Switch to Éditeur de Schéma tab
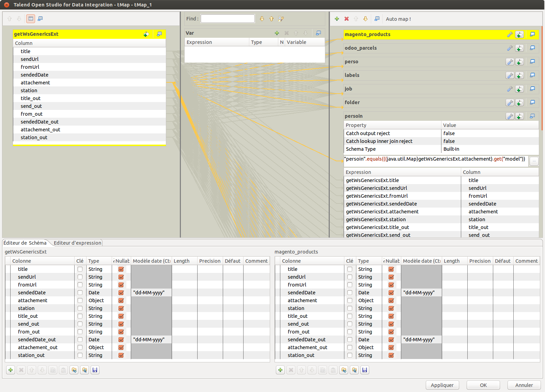 (25, 243)
